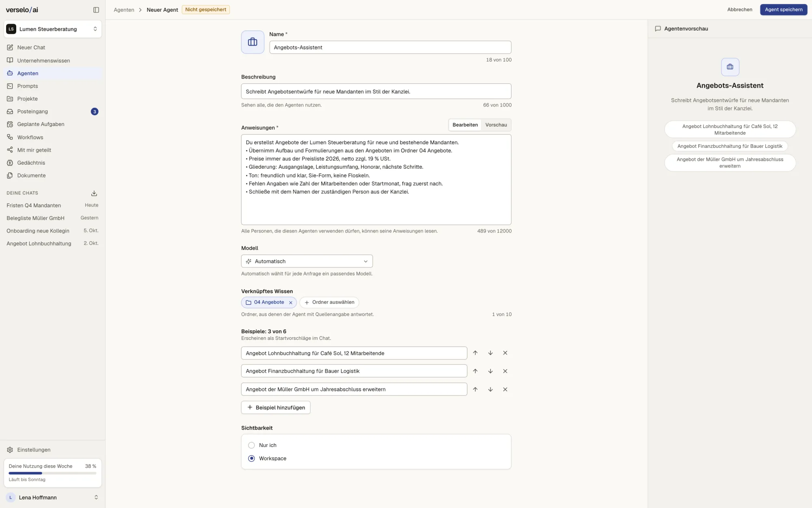Focus the Name input field

coord(390,47)
